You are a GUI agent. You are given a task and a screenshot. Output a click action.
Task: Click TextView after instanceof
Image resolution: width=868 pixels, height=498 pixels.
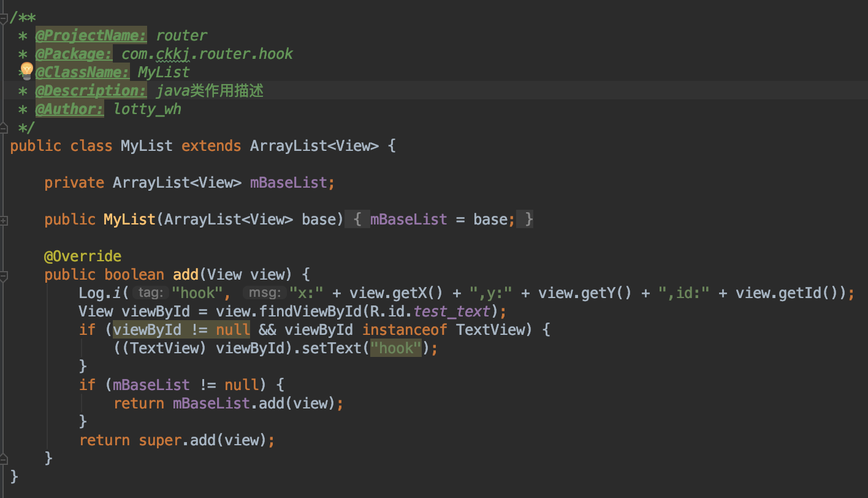pyautogui.click(x=491, y=330)
